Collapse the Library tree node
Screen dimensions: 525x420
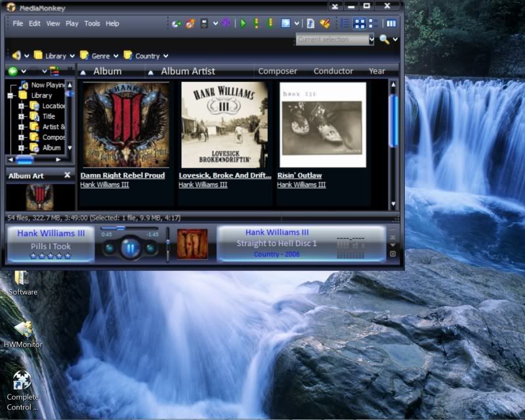pos(10,96)
